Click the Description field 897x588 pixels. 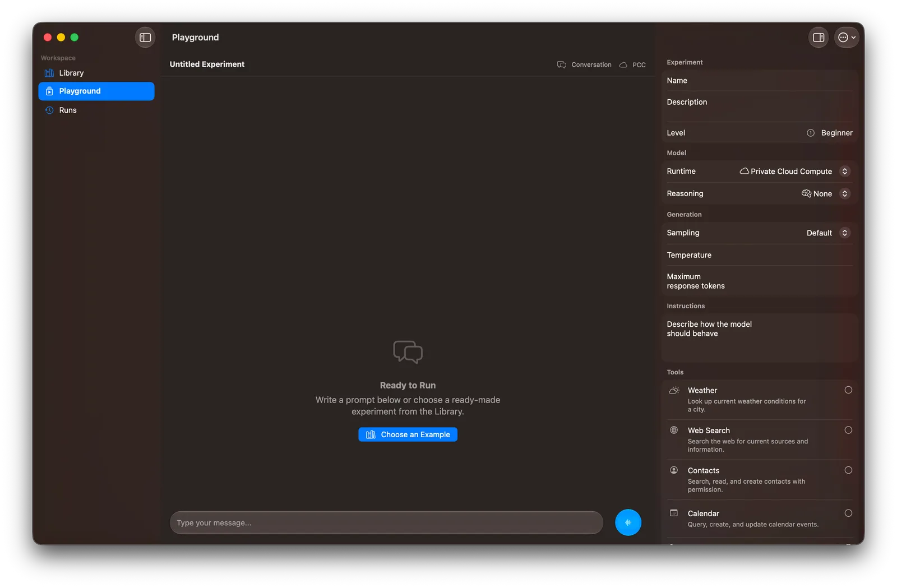click(760, 107)
